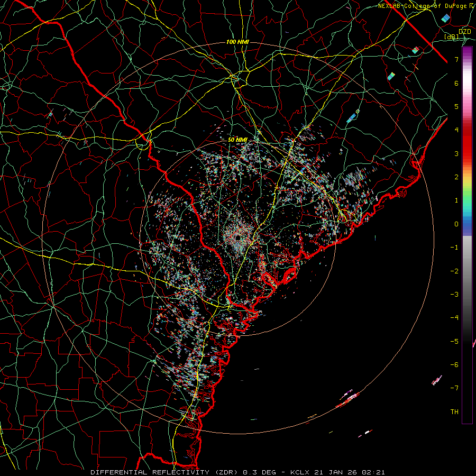Click the scale value "-2"
Screen dimensions: 476x476
(454, 271)
